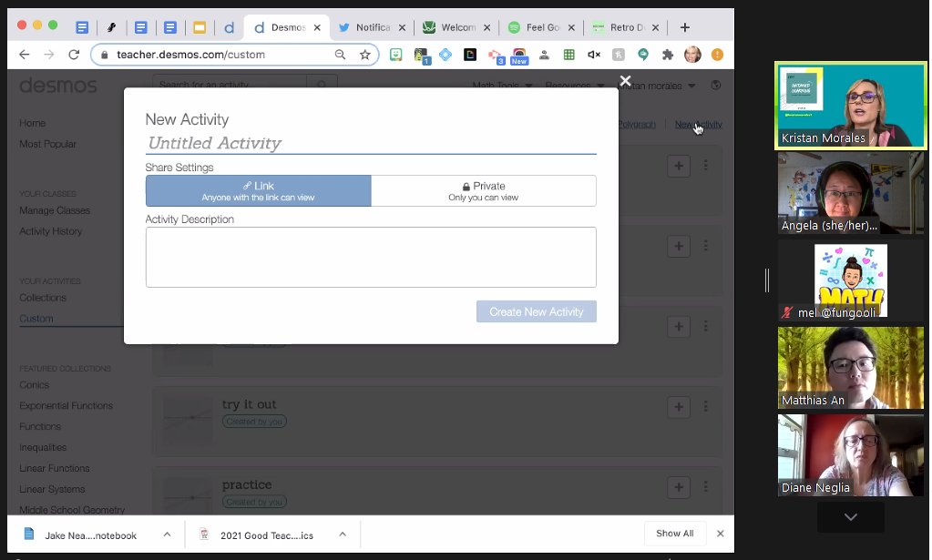Go forward using the browser forward arrow
932x560 pixels.
tap(48, 55)
